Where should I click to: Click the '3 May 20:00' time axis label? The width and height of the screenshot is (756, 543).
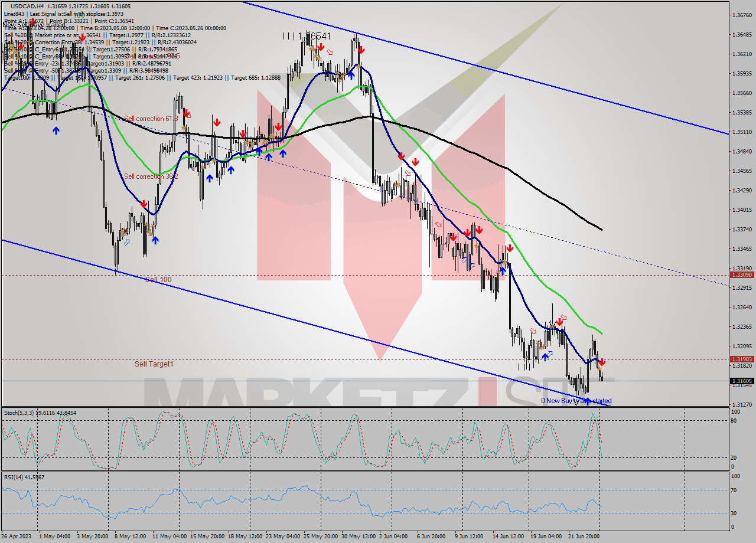[92, 536]
